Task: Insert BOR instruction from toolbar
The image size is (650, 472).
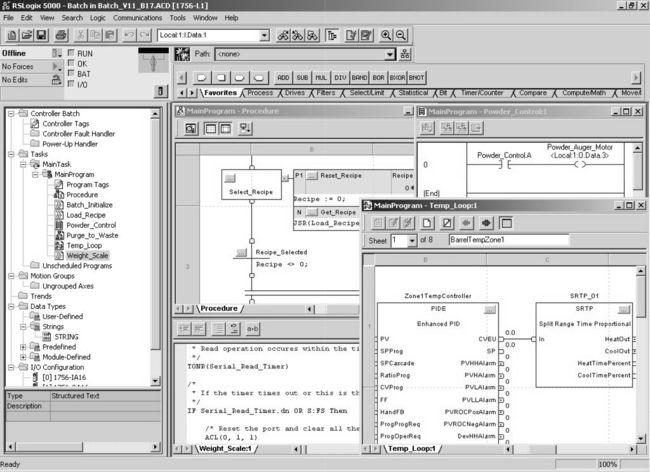Action: pyautogui.click(x=378, y=77)
